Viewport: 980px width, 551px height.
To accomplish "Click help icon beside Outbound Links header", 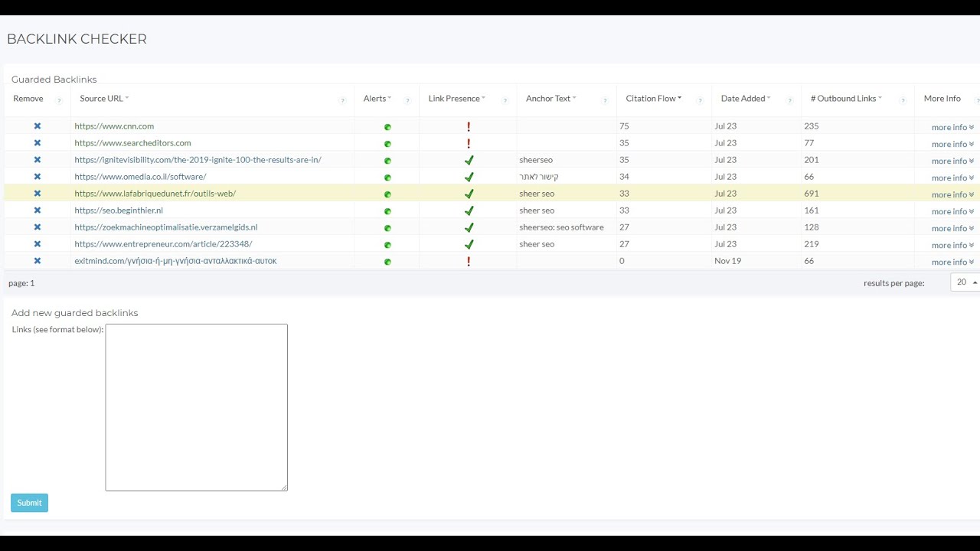I will (x=903, y=101).
